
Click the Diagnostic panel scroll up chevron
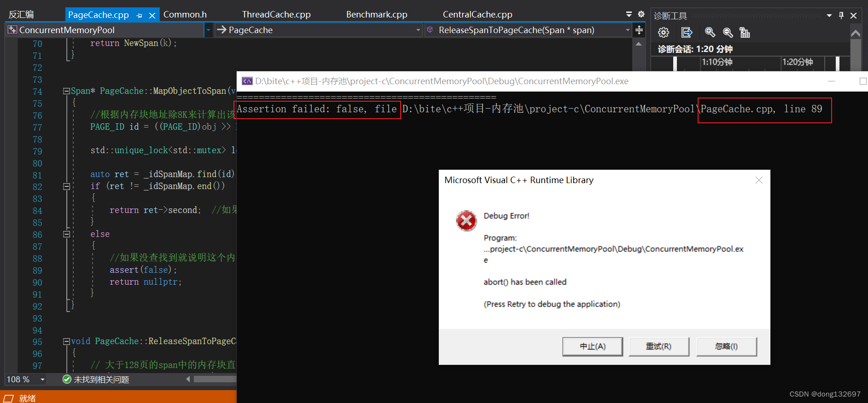tap(856, 33)
